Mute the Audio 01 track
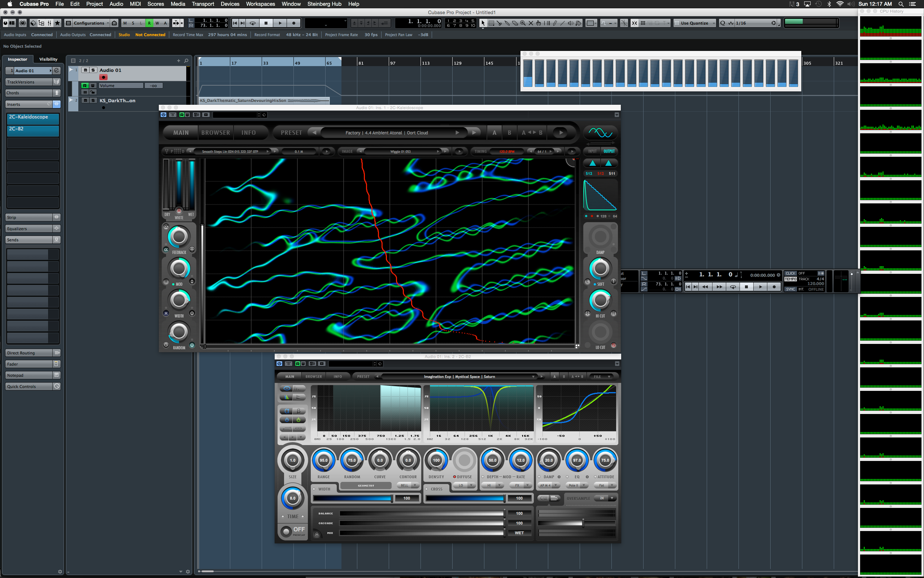 pyautogui.click(x=86, y=70)
